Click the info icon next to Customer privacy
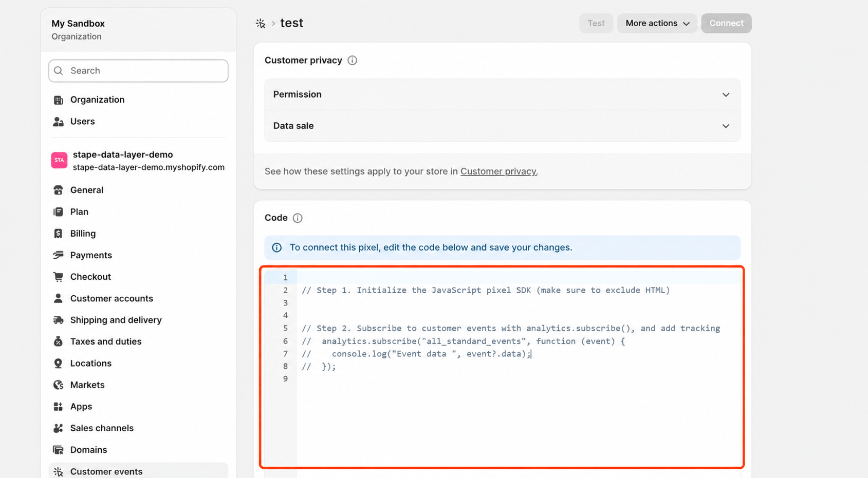The image size is (868, 478). [352, 61]
